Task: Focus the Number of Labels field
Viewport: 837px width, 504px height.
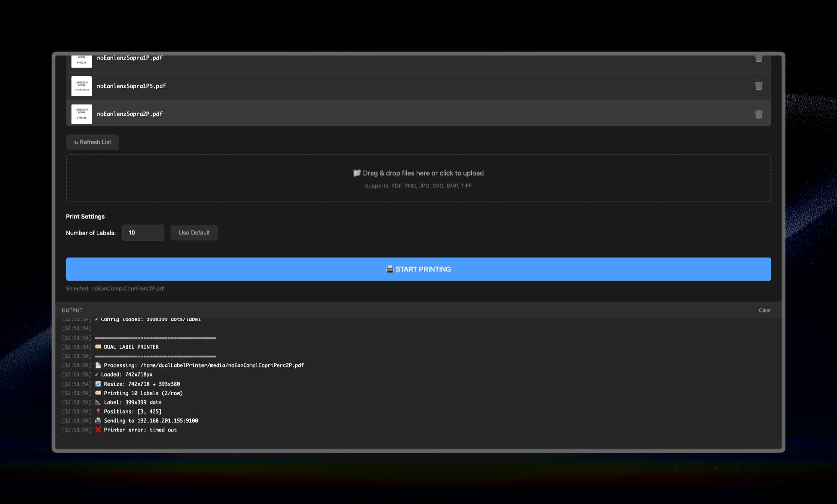Action: tap(143, 233)
